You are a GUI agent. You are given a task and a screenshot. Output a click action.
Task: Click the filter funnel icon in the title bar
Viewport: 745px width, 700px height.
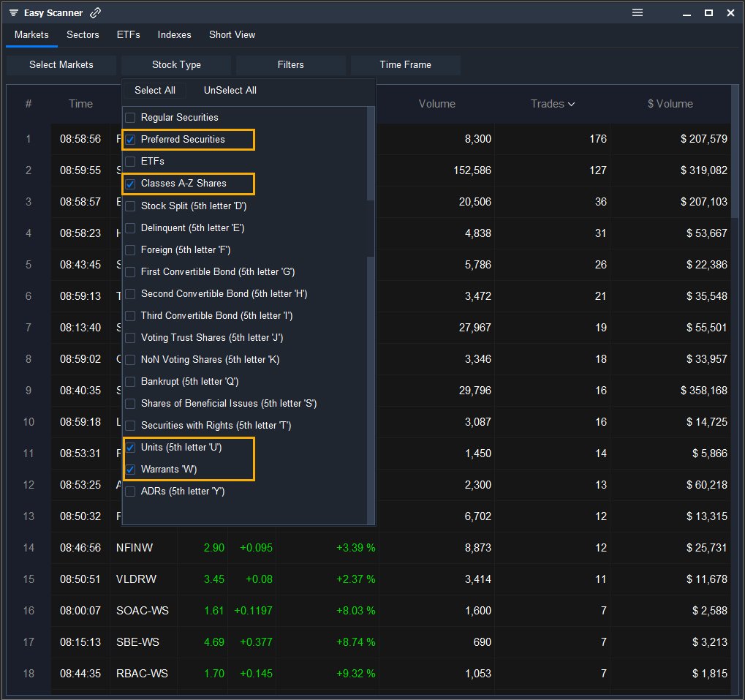pyautogui.click(x=12, y=12)
